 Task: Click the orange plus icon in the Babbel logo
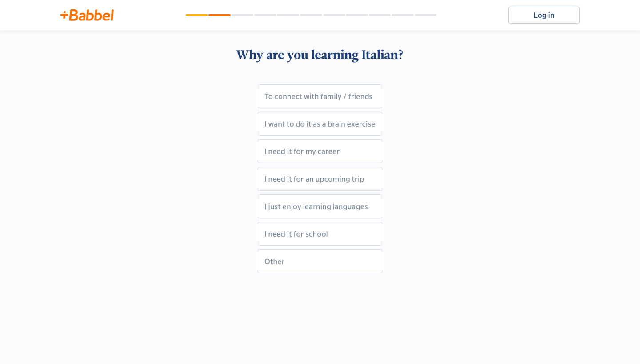(64, 15)
